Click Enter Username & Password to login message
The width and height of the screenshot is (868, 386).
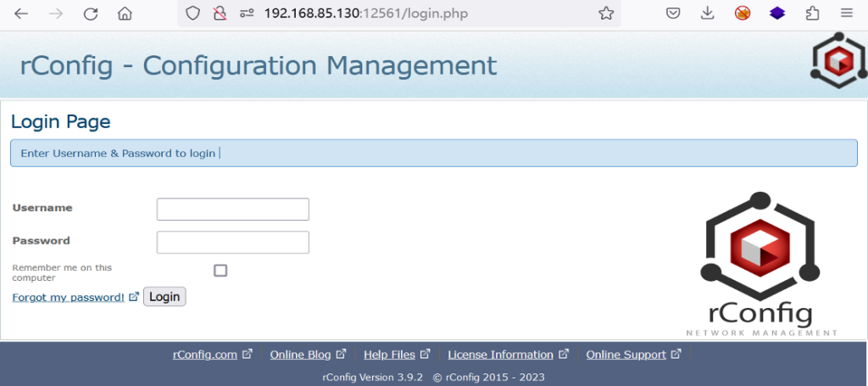(118, 153)
